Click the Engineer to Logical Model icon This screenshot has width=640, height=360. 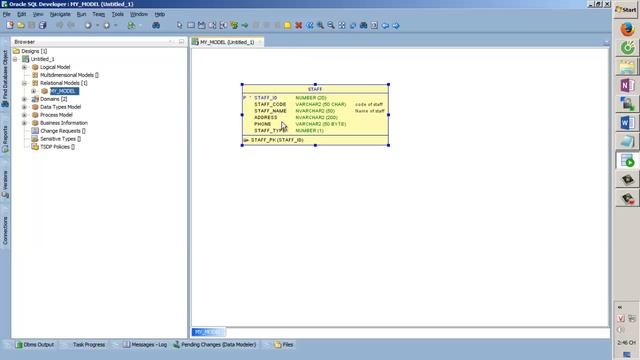234,25
